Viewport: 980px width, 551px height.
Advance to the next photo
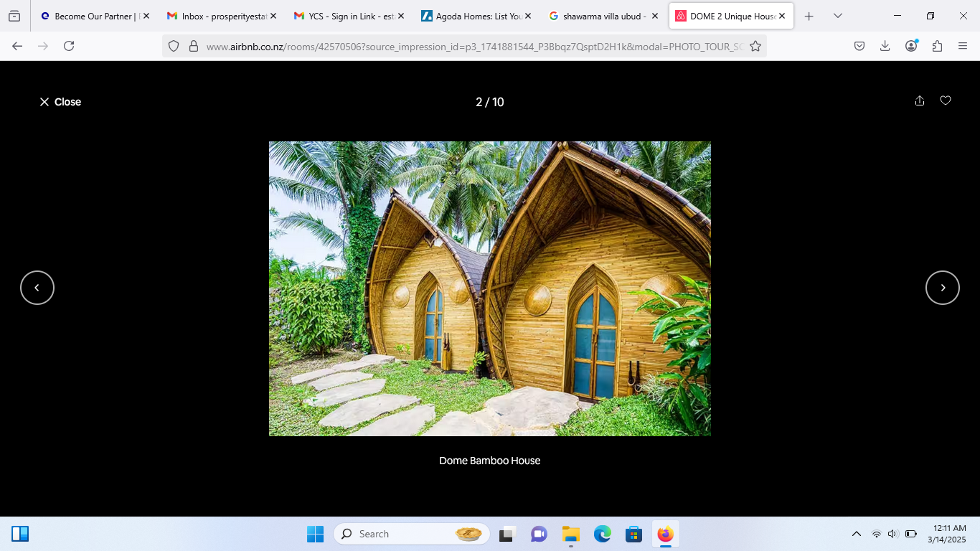pyautogui.click(x=943, y=288)
